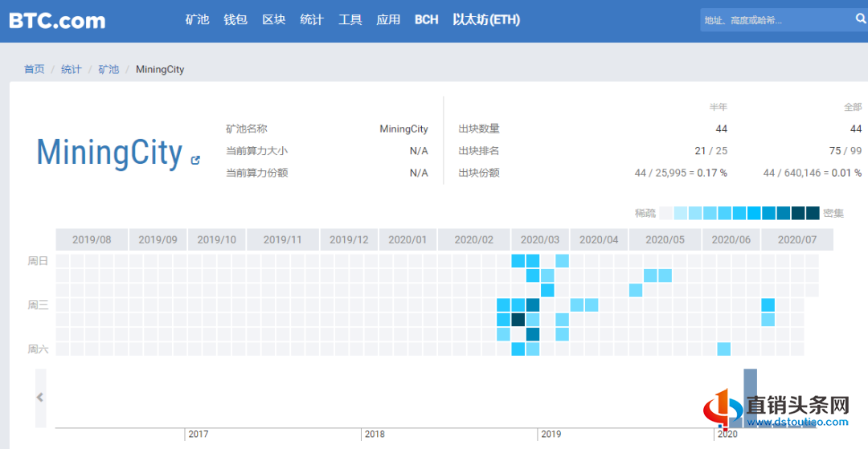Screen dimensions: 868x449
Task: Click the darkest legend swatch beside 密集
Action: 813,213
